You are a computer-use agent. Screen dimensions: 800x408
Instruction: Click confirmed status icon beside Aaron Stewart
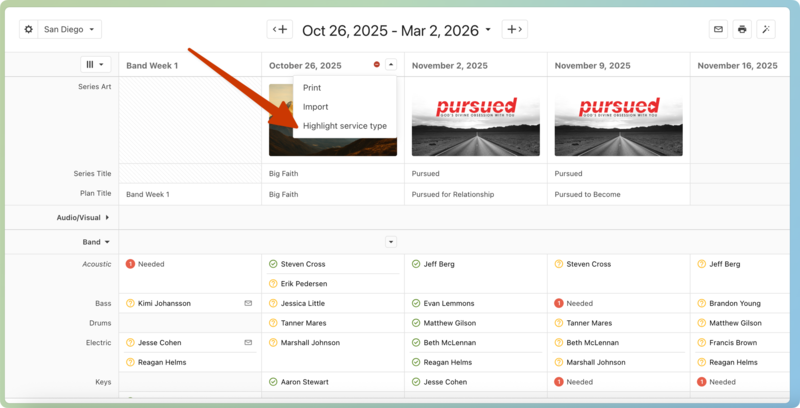pos(273,382)
